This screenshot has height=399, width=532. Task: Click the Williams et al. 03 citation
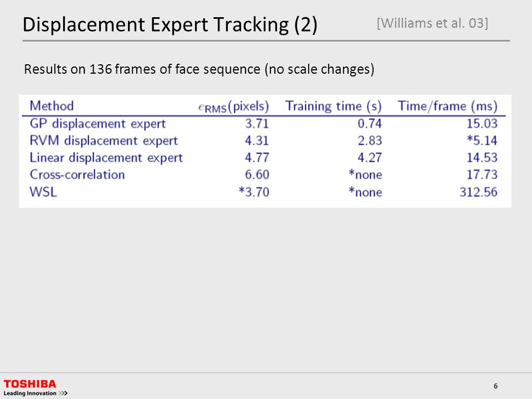tap(432, 23)
